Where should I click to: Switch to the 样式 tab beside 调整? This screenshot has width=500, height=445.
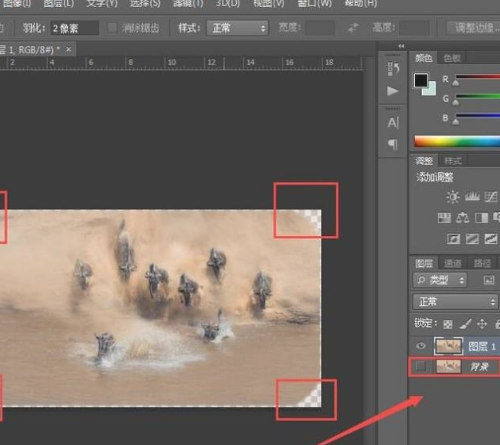click(x=453, y=161)
